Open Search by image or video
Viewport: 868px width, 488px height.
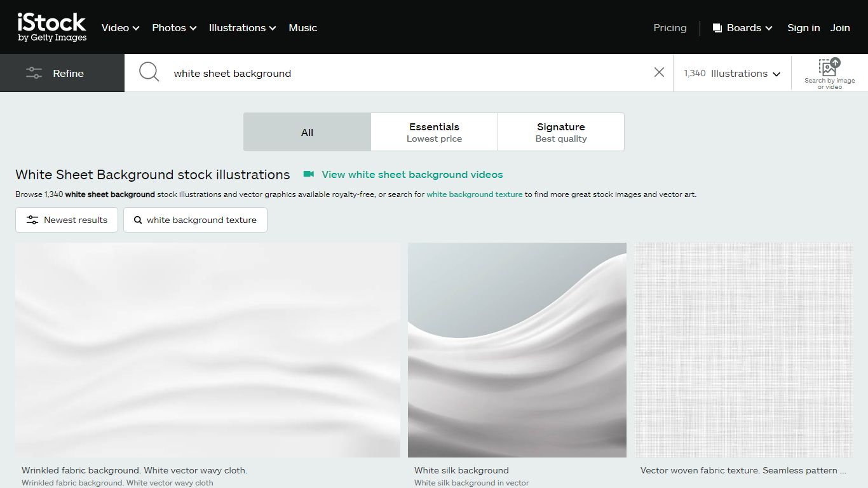[x=829, y=73]
